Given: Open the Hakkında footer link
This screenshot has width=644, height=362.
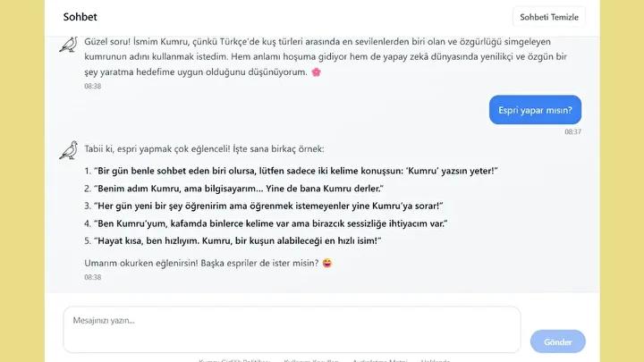Looking at the screenshot, I should coord(435,360).
